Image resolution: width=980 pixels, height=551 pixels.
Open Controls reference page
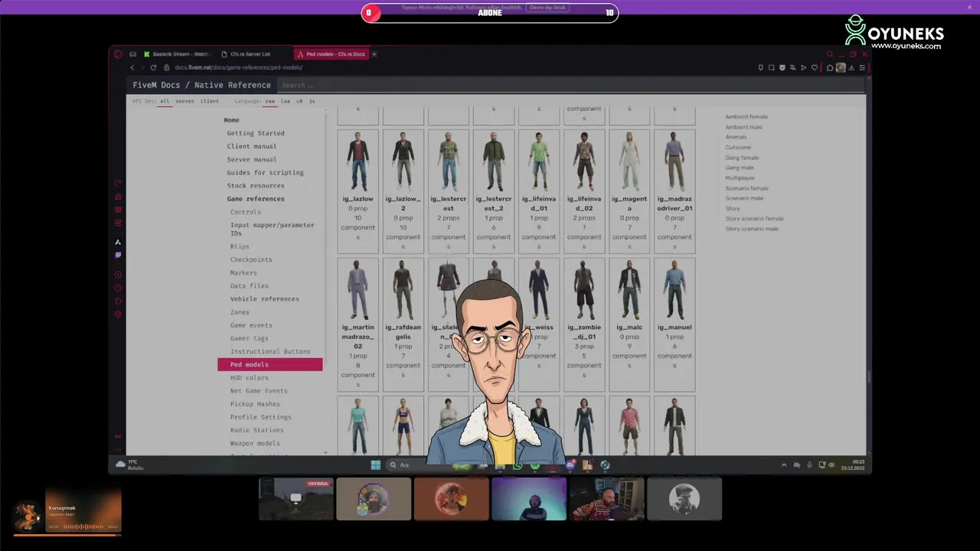[246, 212]
